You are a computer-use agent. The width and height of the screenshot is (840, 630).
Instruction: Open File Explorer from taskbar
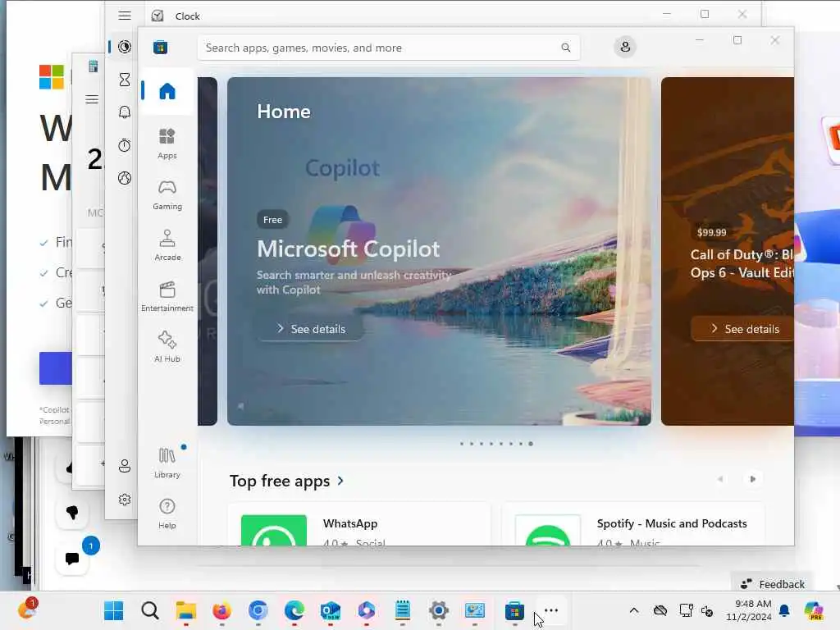(x=186, y=610)
